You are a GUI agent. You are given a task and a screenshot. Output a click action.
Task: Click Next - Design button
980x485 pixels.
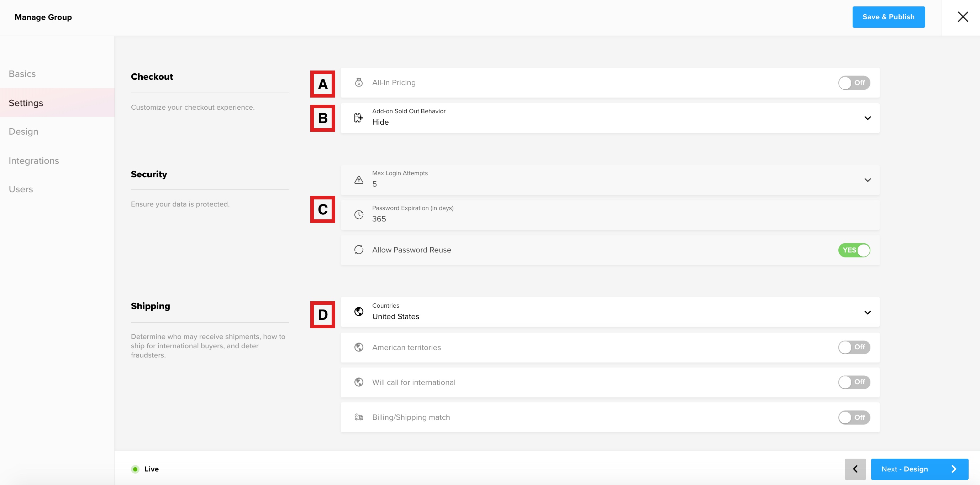click(920, 469)
